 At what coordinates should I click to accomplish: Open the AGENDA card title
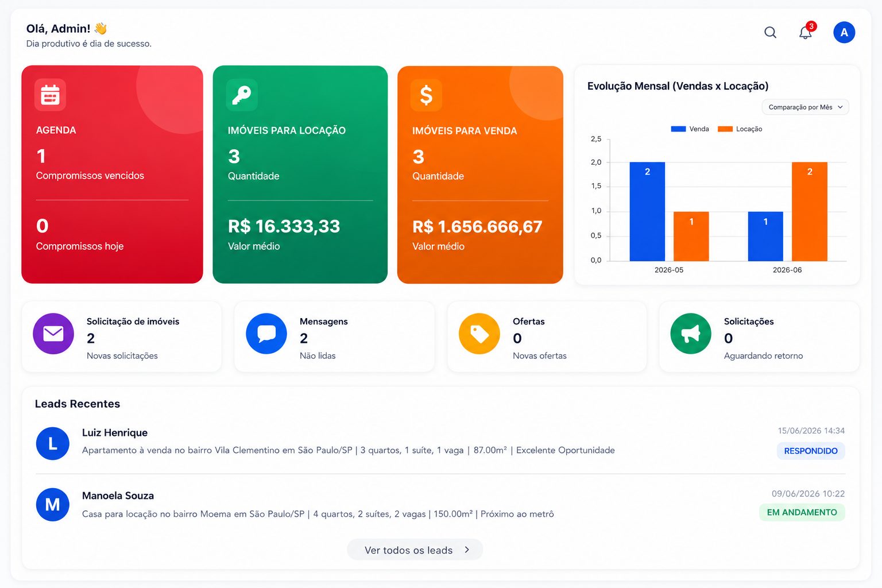tap(56, 130)
